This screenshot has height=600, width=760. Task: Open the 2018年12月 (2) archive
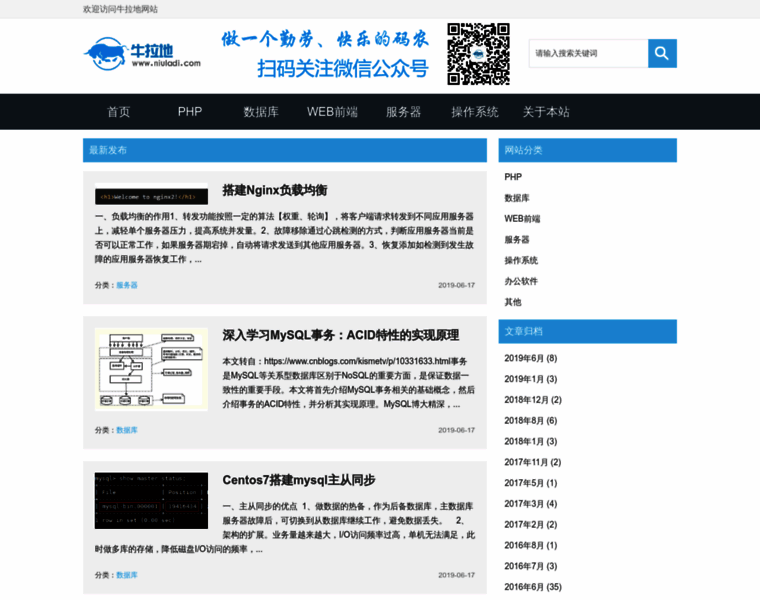[533, 400]
